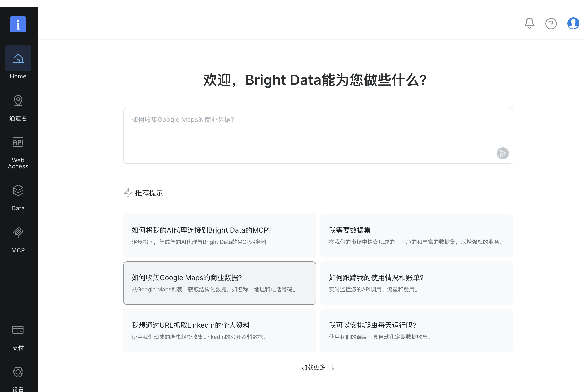
Task: Click the help question mark icon
Action: click(x=551, y=24)
